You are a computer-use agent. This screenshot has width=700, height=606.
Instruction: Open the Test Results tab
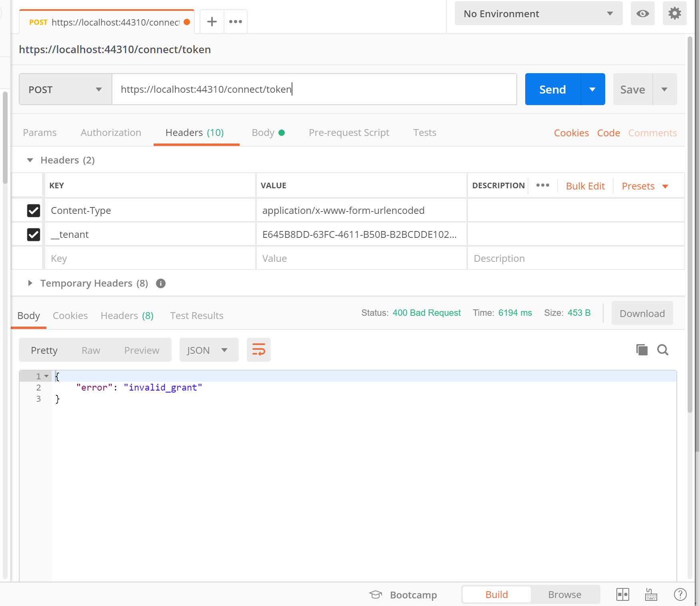196,315
